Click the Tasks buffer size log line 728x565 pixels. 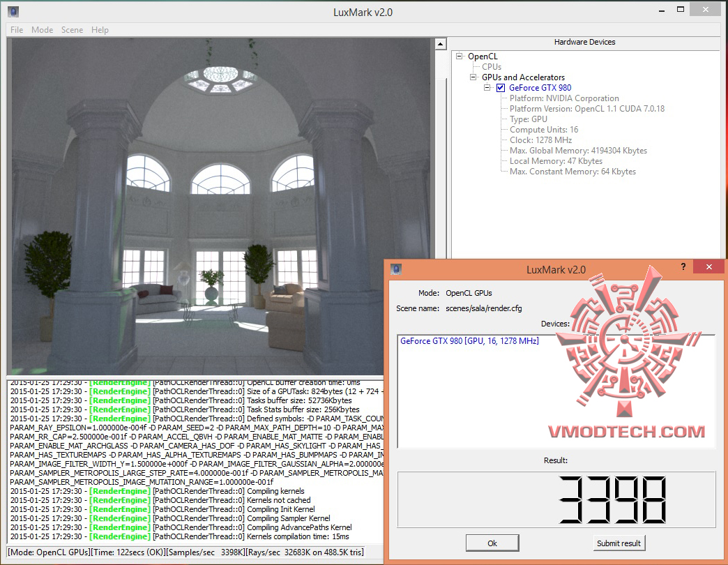pos(181,400)
